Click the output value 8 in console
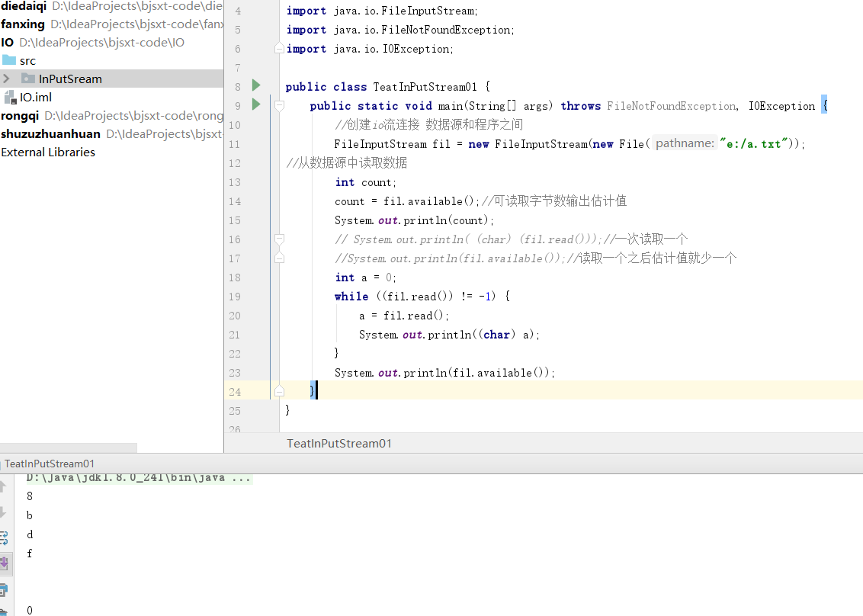 (29, 496)
